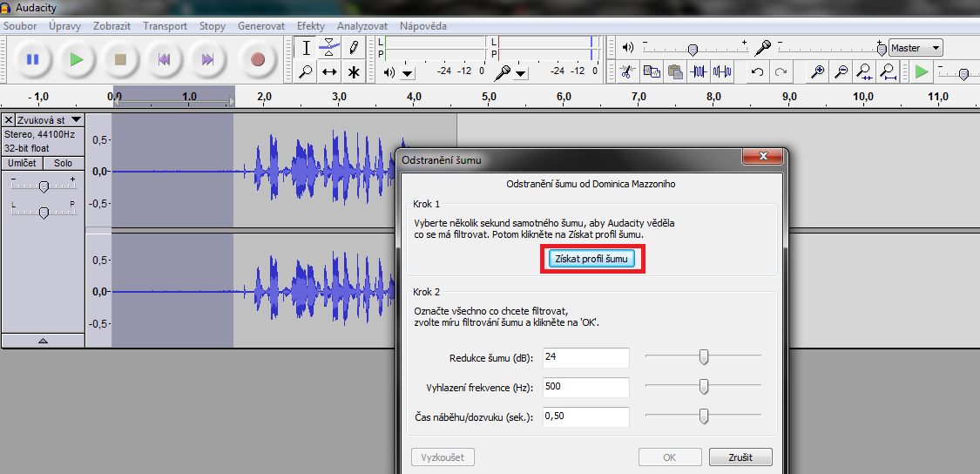Viewport: 980px width, 474px height.
Task: Click the Copy icon in edit toolbar
Action: [652, 71]
